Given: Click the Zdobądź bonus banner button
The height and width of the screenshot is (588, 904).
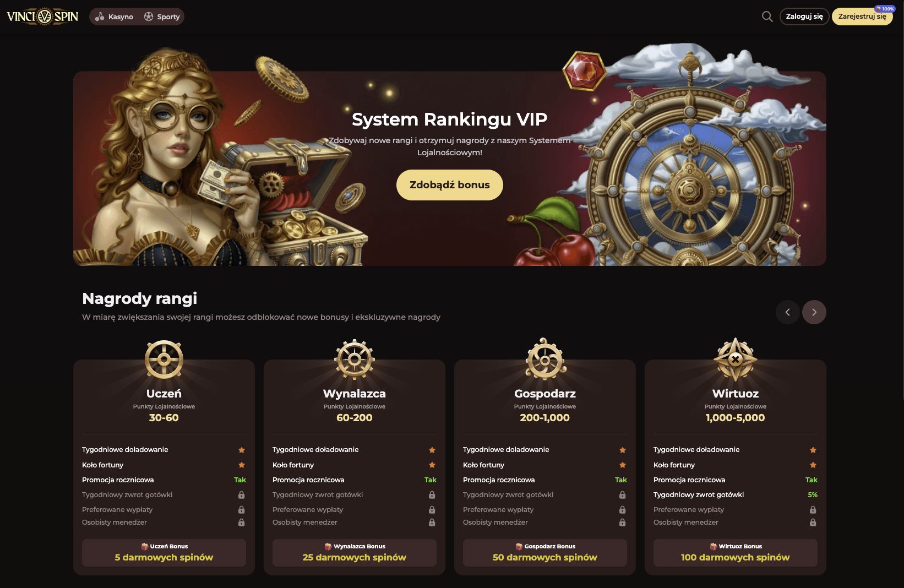Looking at the screenshot, I should point(450,185).
